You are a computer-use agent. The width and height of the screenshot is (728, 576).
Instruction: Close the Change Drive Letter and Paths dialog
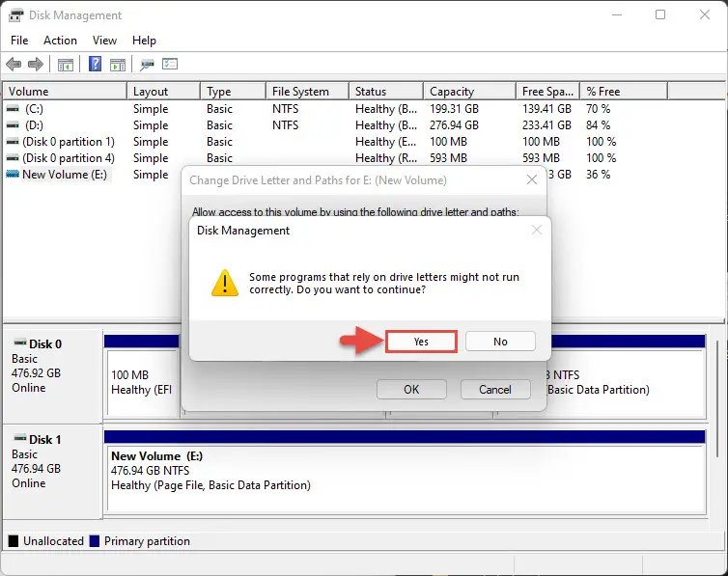point(532,180)
